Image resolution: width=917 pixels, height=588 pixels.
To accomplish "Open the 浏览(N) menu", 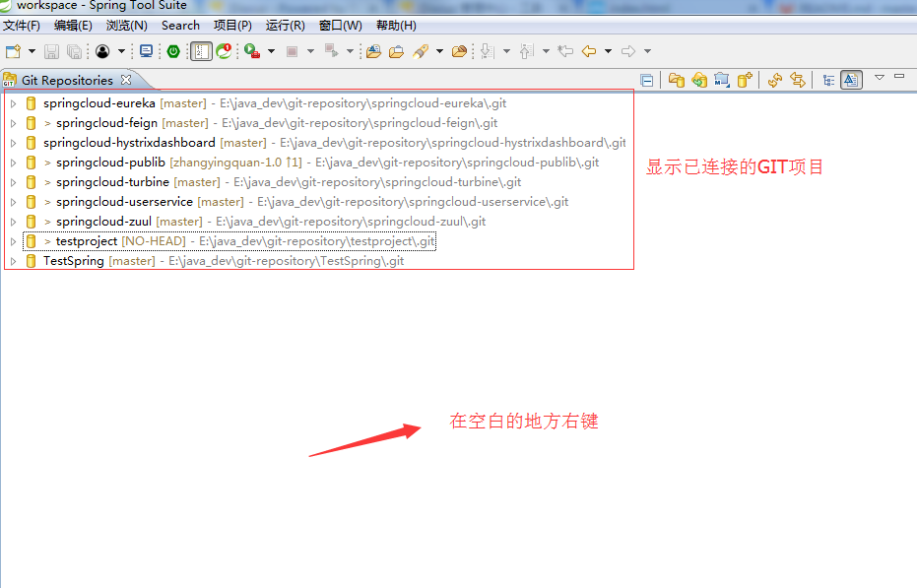I will pyautogui.click(x=127, y=26).
